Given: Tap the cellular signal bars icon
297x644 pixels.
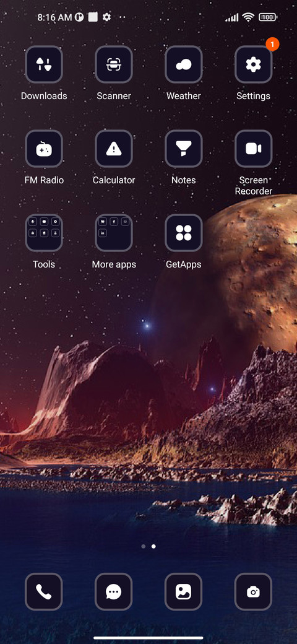Looking at the screenshot, I should coord(232,17).
